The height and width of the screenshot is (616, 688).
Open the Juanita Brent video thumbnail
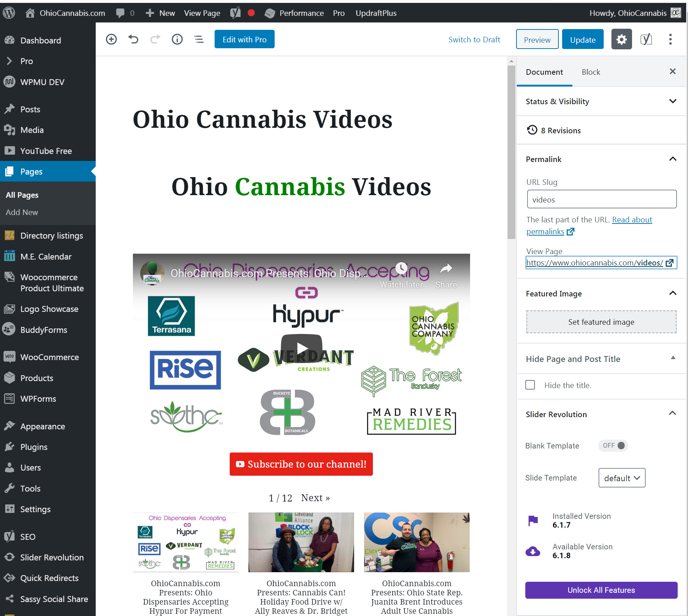coord(417,542)
